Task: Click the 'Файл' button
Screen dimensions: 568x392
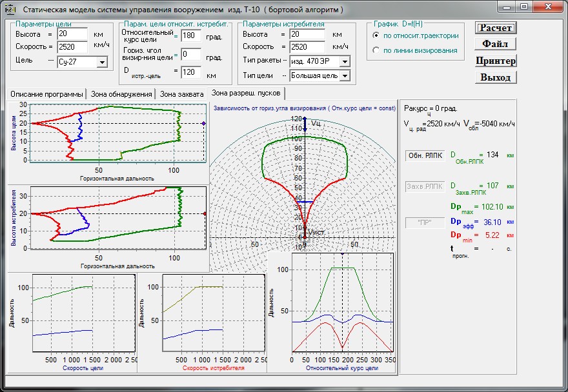Action: [495, 44]
